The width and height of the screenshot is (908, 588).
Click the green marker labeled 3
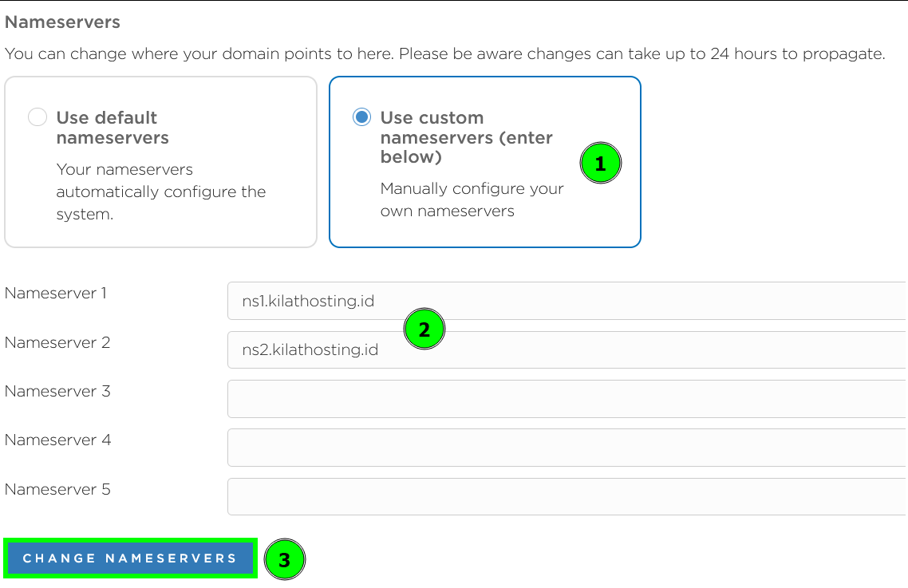[x=285, y=559]
